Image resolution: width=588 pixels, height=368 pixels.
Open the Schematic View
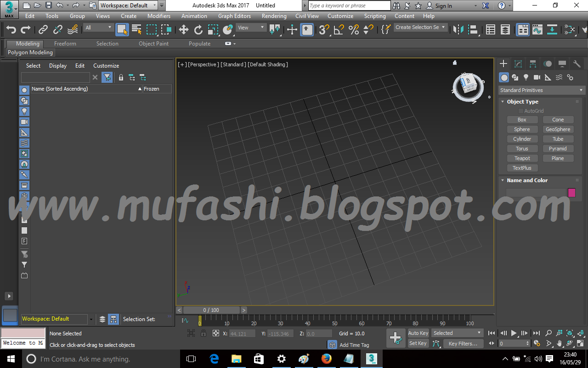point(552,29)
